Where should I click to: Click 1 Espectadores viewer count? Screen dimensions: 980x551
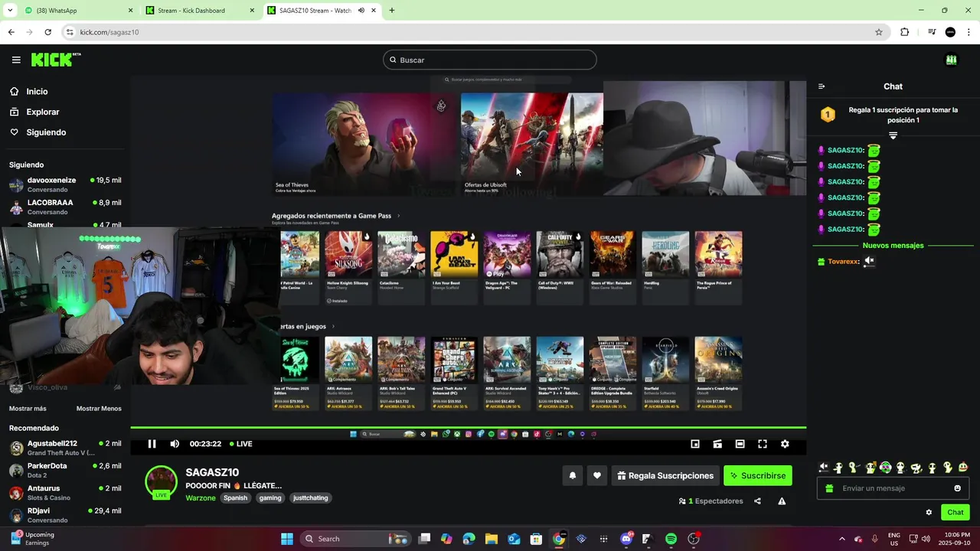711,501
